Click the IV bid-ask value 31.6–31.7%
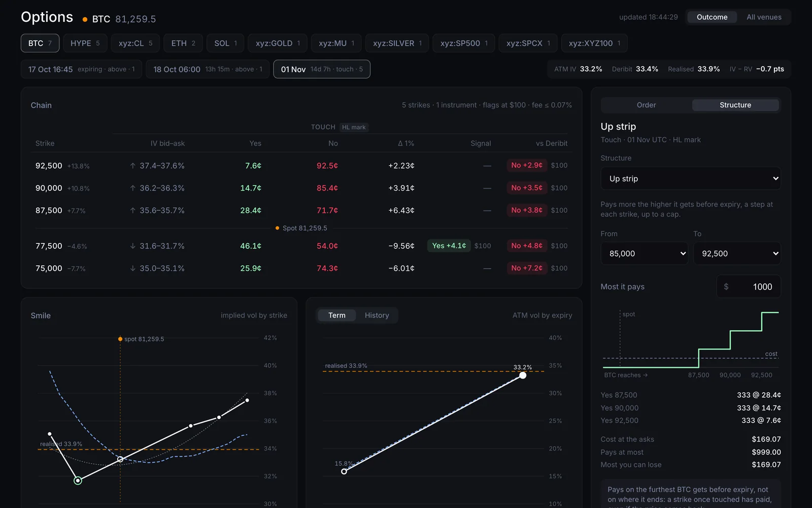Screen dimensions: 812x508 162,246
